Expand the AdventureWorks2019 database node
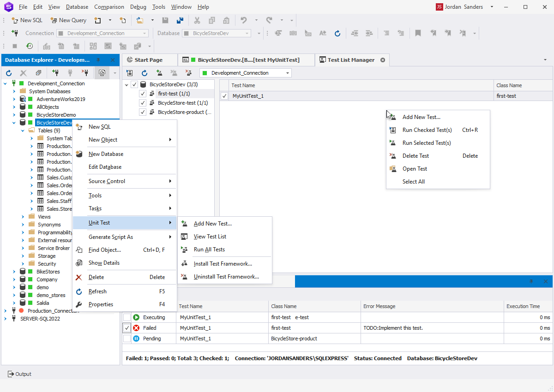Image resolution: width=554 pixels, height=392 pixels. pos(14,99)
